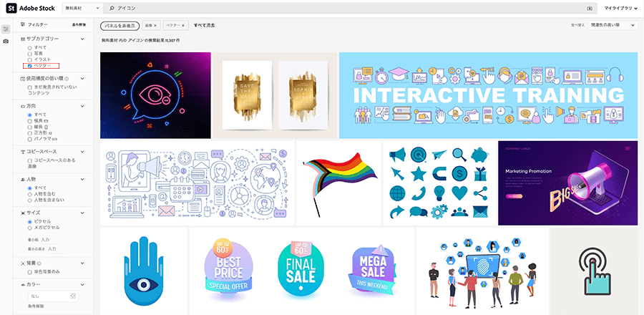This screenshot has height=315, width=644.
Task: Select メガピクセル radio button
Action: coord(29,228)
